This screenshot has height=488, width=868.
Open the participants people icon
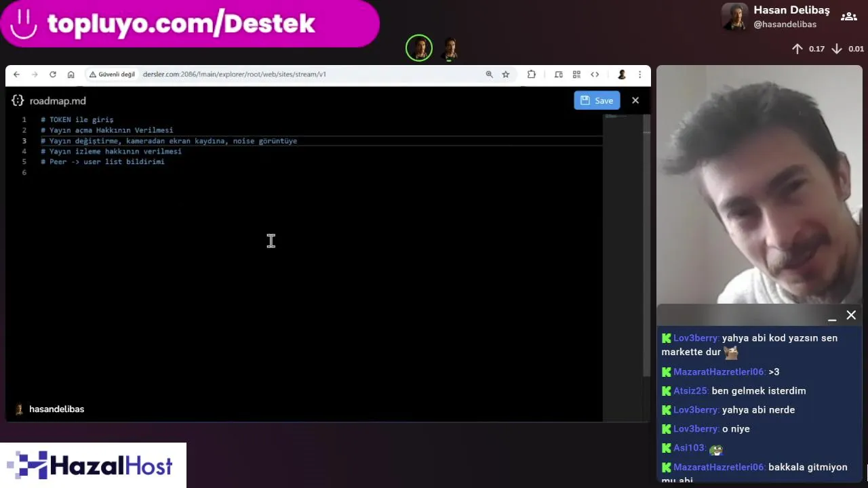click(x=848, y=17)
